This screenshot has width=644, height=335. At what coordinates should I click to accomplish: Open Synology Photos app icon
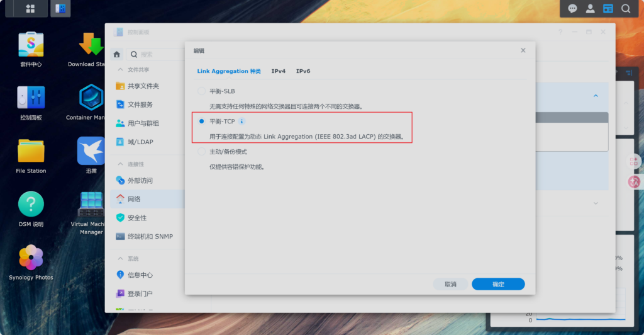point(31,258)
